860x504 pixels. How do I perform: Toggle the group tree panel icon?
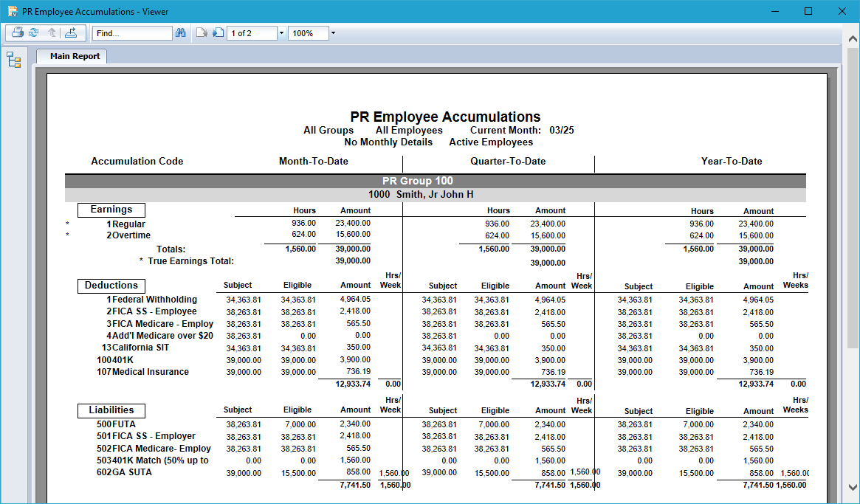coord(14,60)
